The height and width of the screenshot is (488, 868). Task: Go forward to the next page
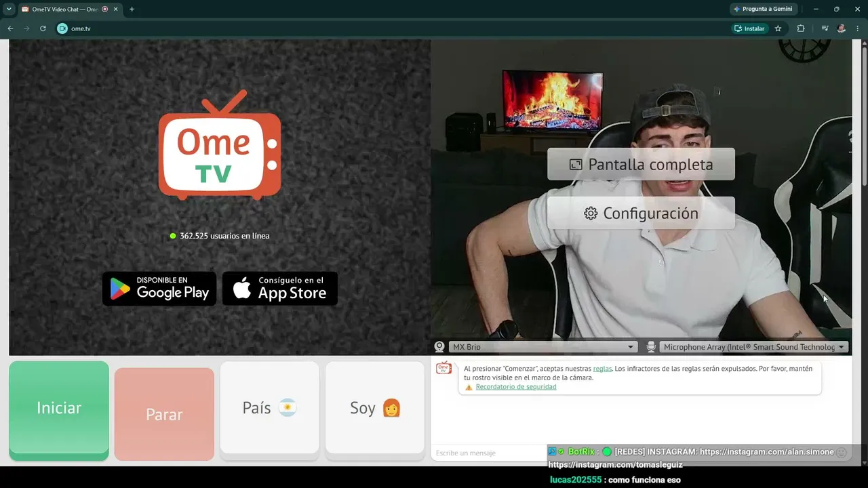tap(26, 28)
